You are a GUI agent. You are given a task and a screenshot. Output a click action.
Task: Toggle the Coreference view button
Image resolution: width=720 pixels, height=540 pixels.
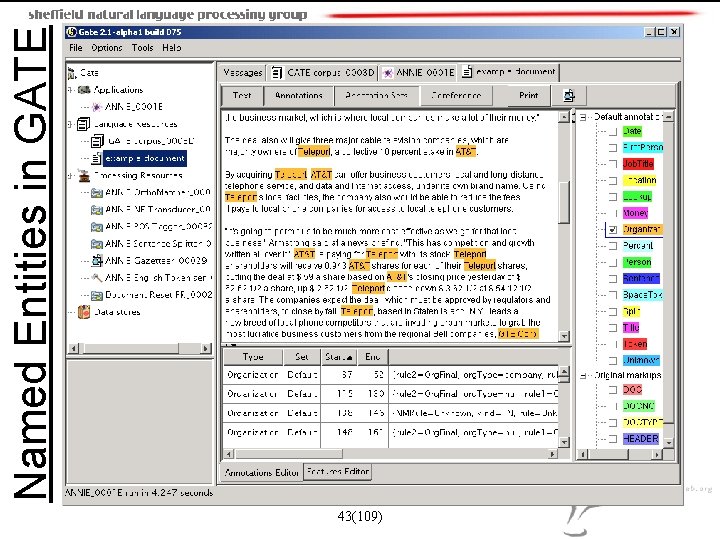pos(456,96)
